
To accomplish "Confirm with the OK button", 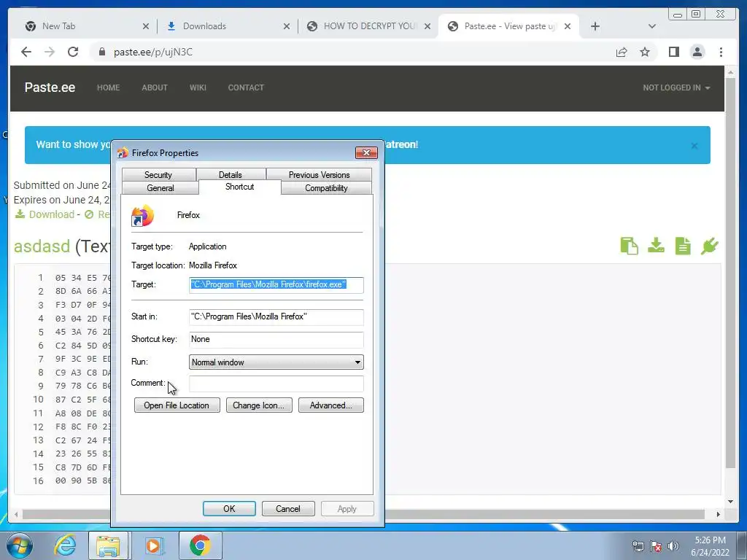I will (229, 508).
